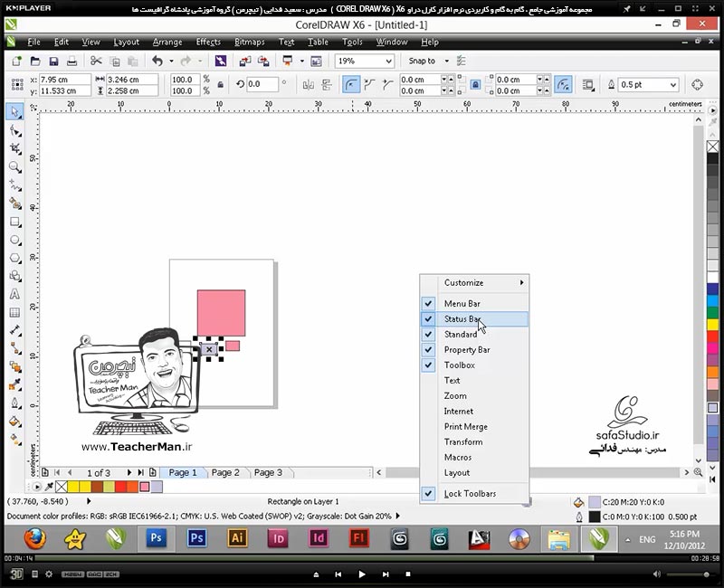Toggle the Standard toolbar option

pyautogui.click(x=474, y=334)
